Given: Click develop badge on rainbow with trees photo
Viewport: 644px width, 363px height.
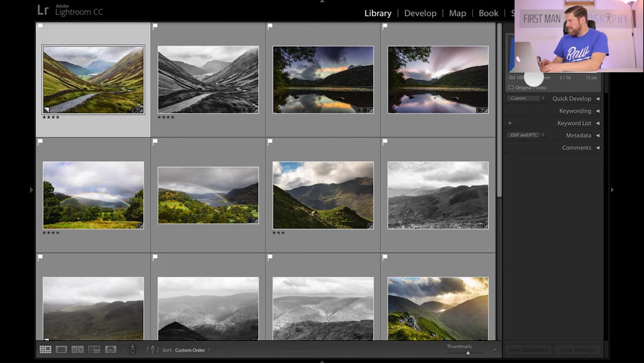Looking at the screenshot, I should [x=141, y=226].
